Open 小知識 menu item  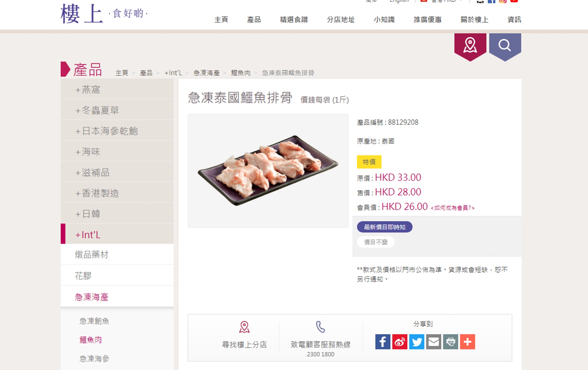point(384,20)
